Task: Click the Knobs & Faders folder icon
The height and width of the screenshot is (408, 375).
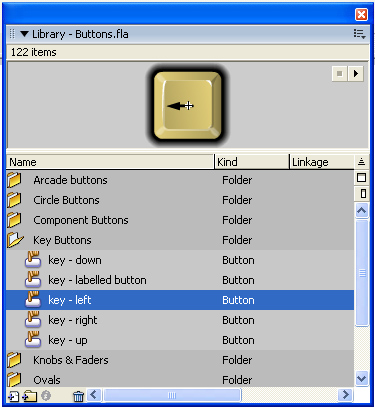Action: (x=14, y=360)
